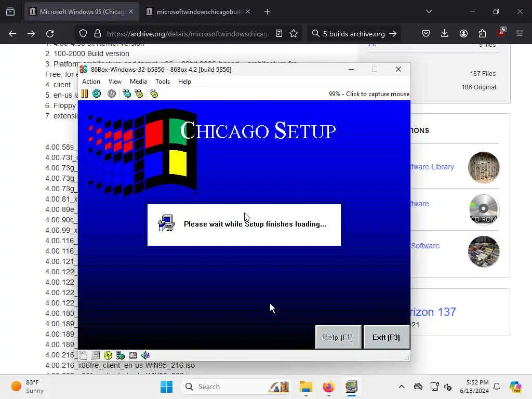Bookmark this page with the star
The height and width of the screenshot is (399, 532).
click(294, 33)
